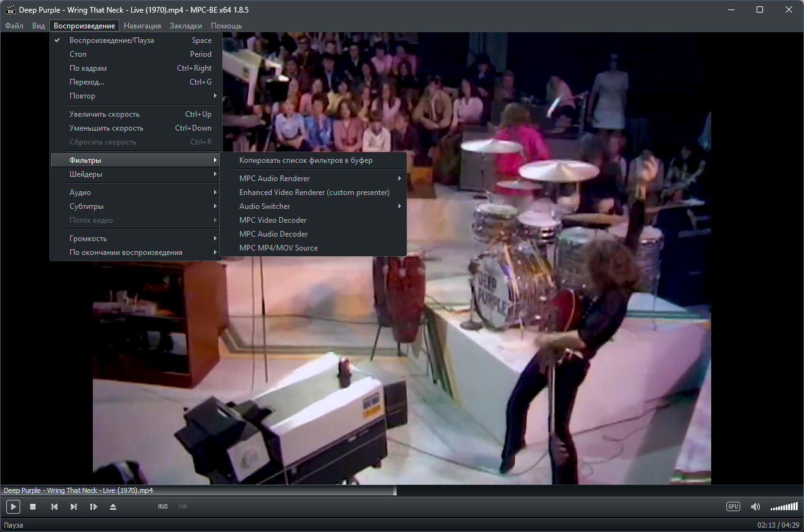Open the Навигация menu
This screenshot has height=532, width=804.
pos(142,26)
